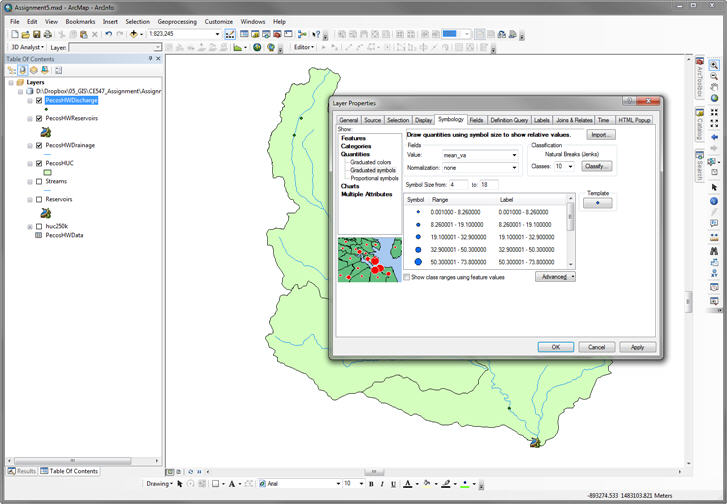Open the ArcToolbox window toolbar icon

point(277,34)
